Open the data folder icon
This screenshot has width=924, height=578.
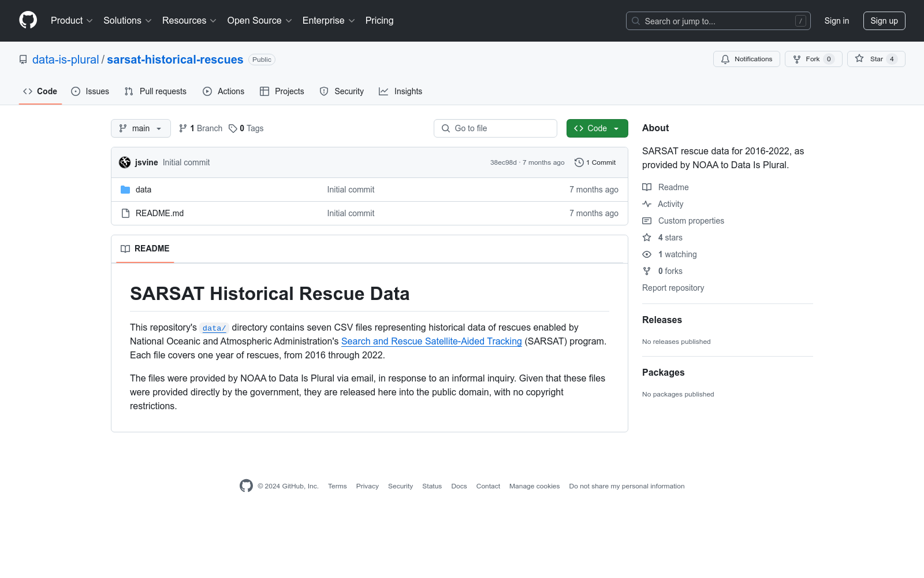pos(125,190)
